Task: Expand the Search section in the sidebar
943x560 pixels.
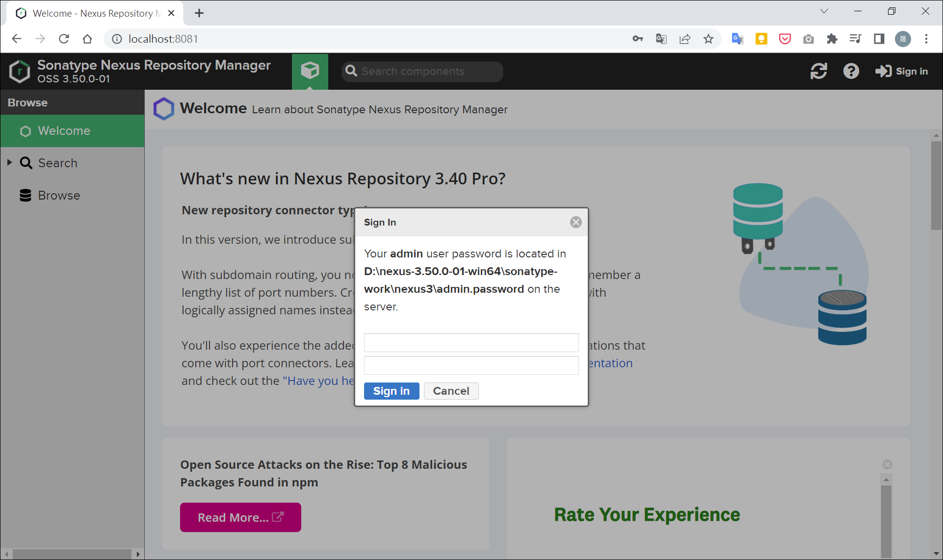Action: point(10,162)
